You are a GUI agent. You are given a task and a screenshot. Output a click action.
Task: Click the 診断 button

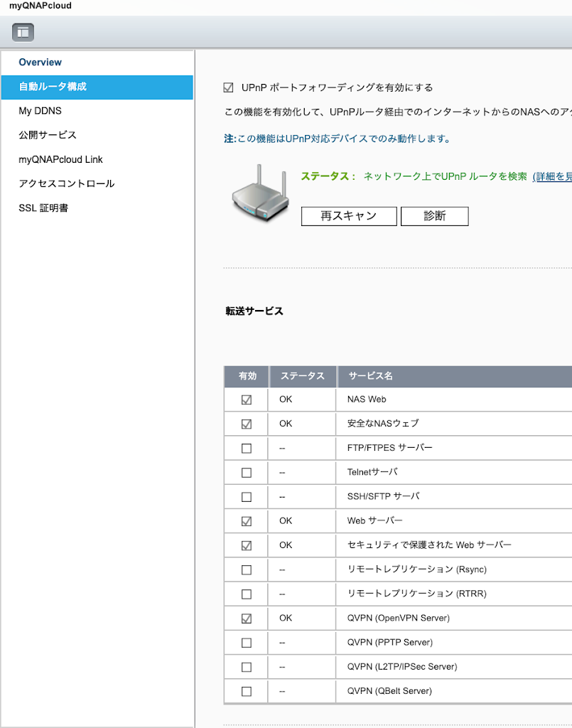tap(435, 216)
